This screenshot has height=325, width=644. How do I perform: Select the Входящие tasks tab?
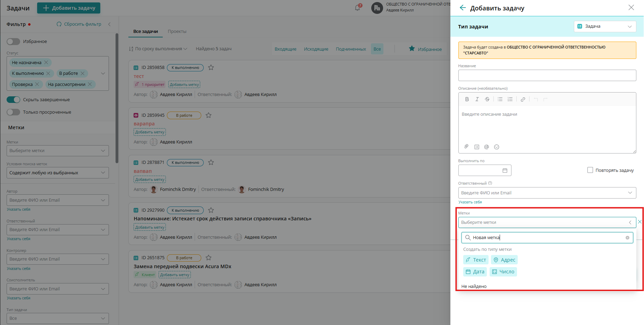(x=285, y=49)
